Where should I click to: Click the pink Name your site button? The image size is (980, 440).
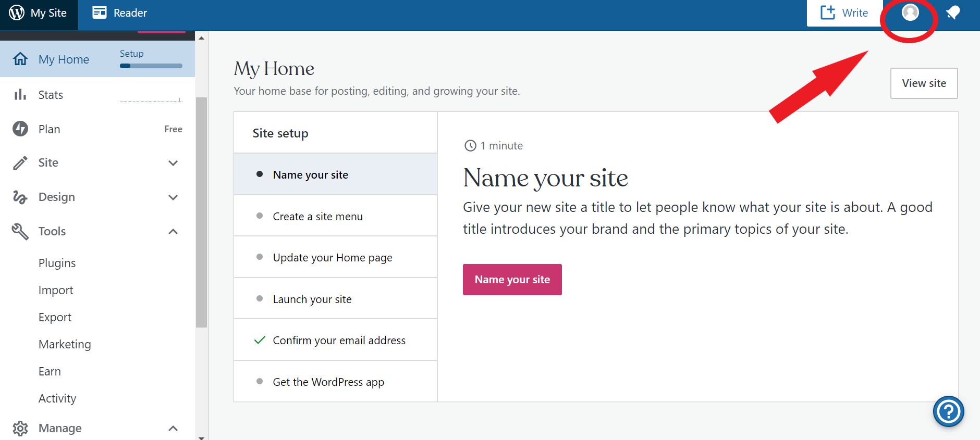[x=512, y=280]
